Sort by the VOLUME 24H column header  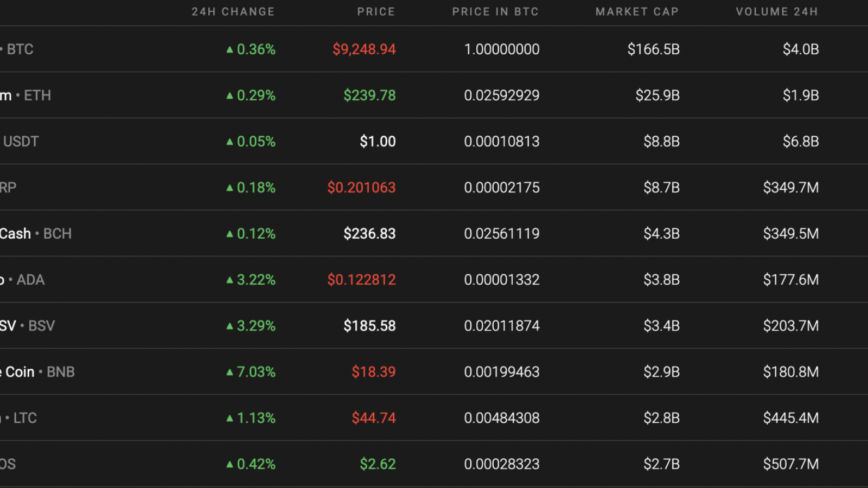[777, 11]
